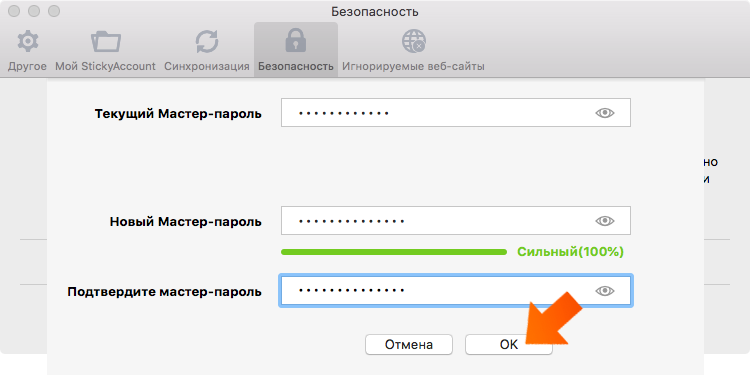Image resolution: width=750 pixels, height=375 pixels.
Task: Minimize the Безопасность window
Action: (x=34, y=11)
